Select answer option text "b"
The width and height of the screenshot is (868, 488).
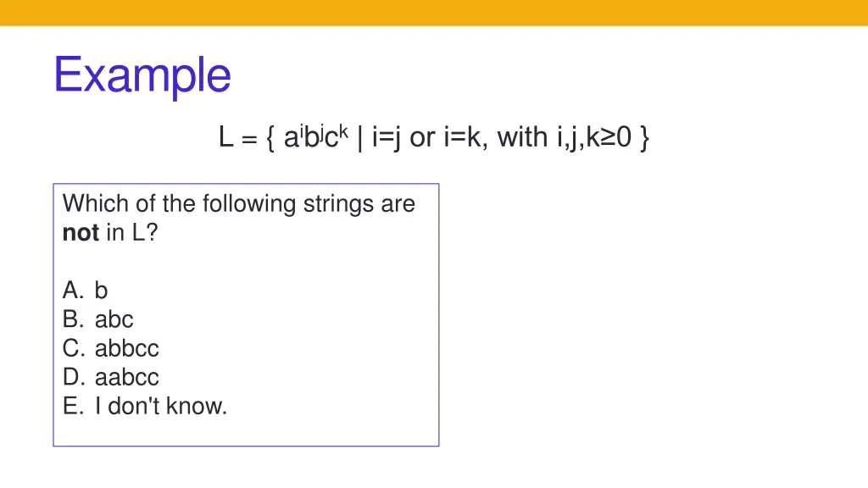pyautogui.click(x=101, y=291)
